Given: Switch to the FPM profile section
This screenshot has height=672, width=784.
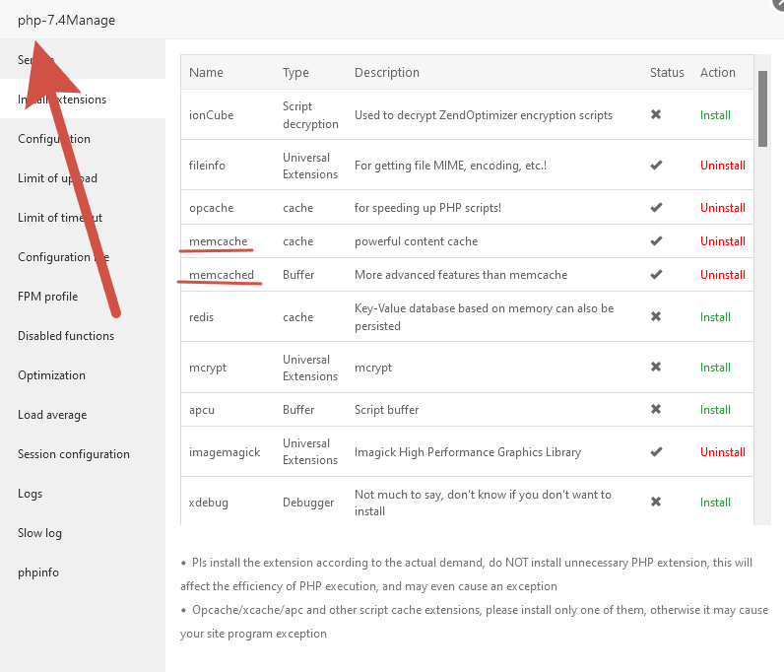Looking at the screenshot, I should (x=47, y=297).
